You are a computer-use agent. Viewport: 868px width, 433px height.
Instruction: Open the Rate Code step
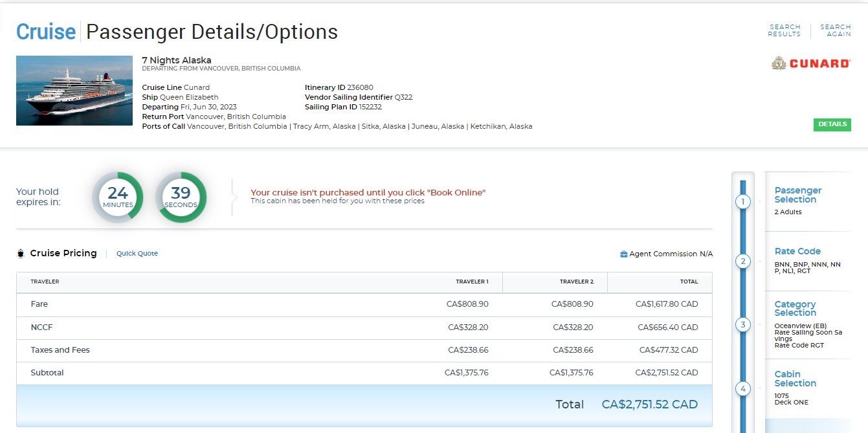(797, 251)
